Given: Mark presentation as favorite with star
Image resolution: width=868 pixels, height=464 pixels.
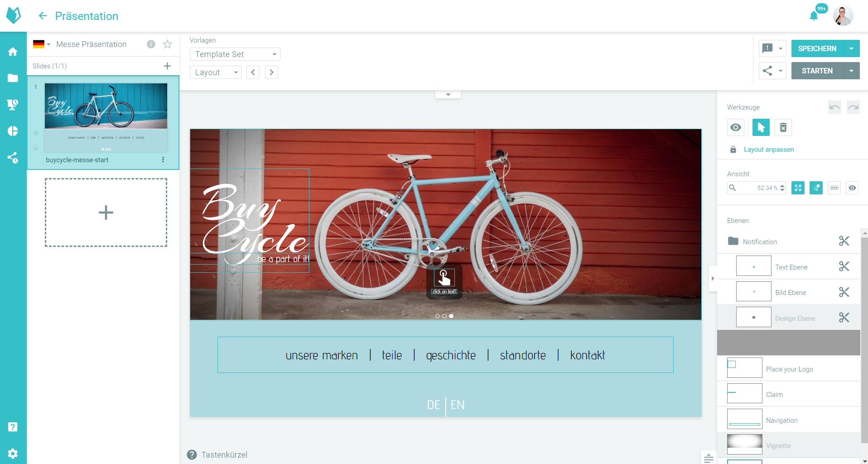Looking at the screenshot, I should point(167,44).
